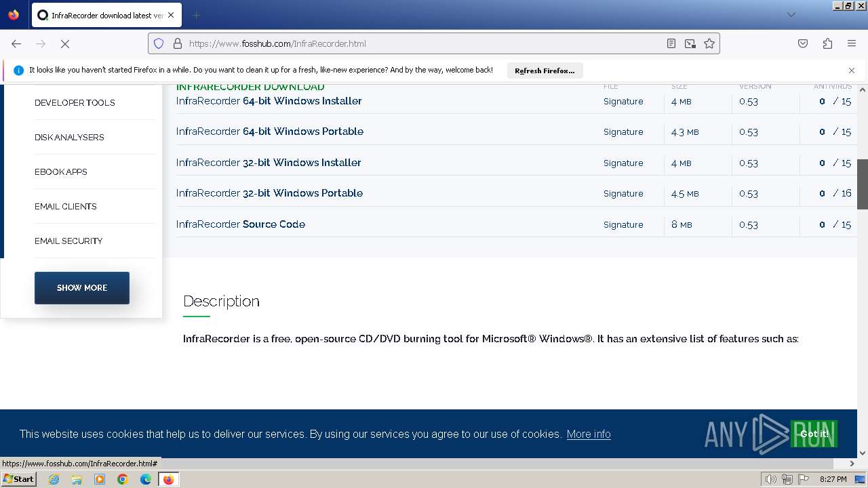
Task: Download InfraRecorder 64-bit Windows Installer
Action: pyautogui.click(x=269, y=101)
